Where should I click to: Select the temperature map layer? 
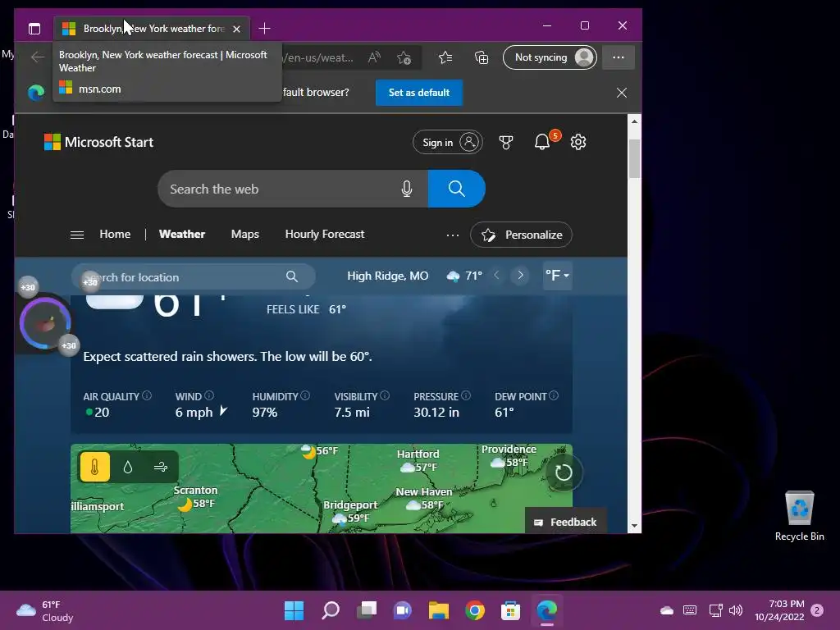95,467
